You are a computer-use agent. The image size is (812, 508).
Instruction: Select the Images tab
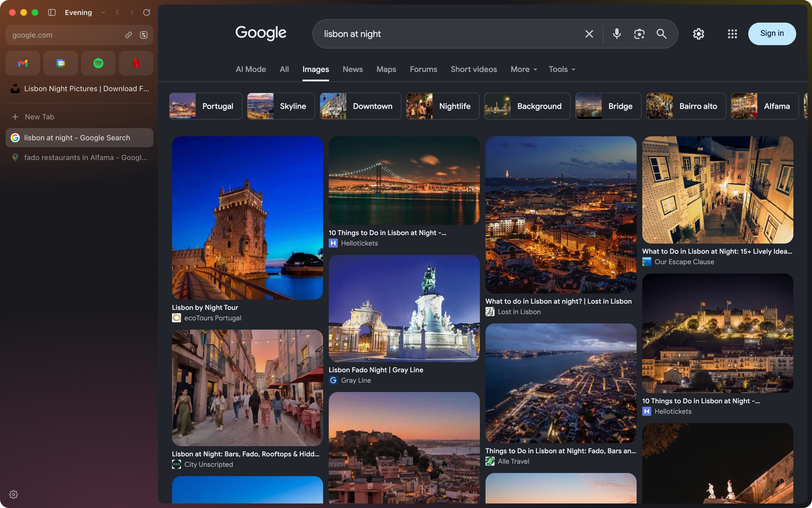tap(315, 69)
